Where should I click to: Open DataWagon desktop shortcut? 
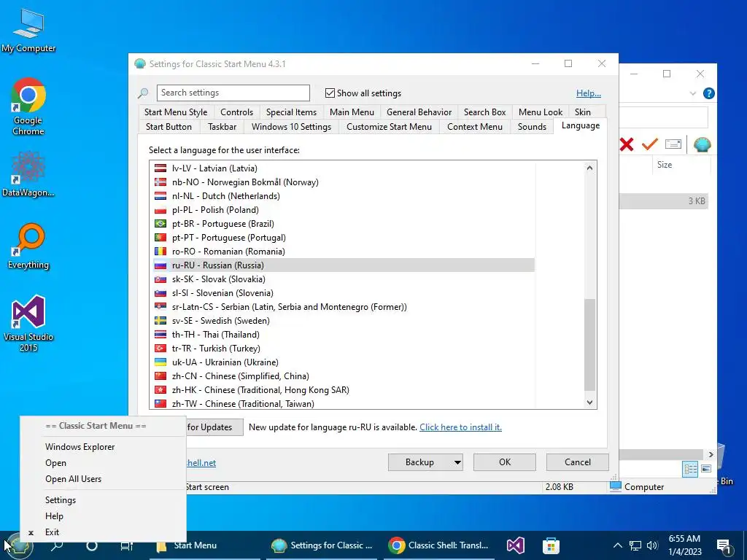28,174
